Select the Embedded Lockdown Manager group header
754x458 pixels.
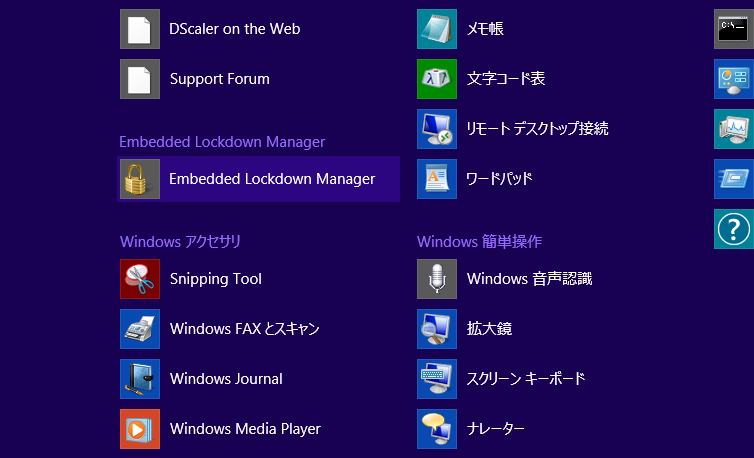pyautogui.click(x=222, y=142)
